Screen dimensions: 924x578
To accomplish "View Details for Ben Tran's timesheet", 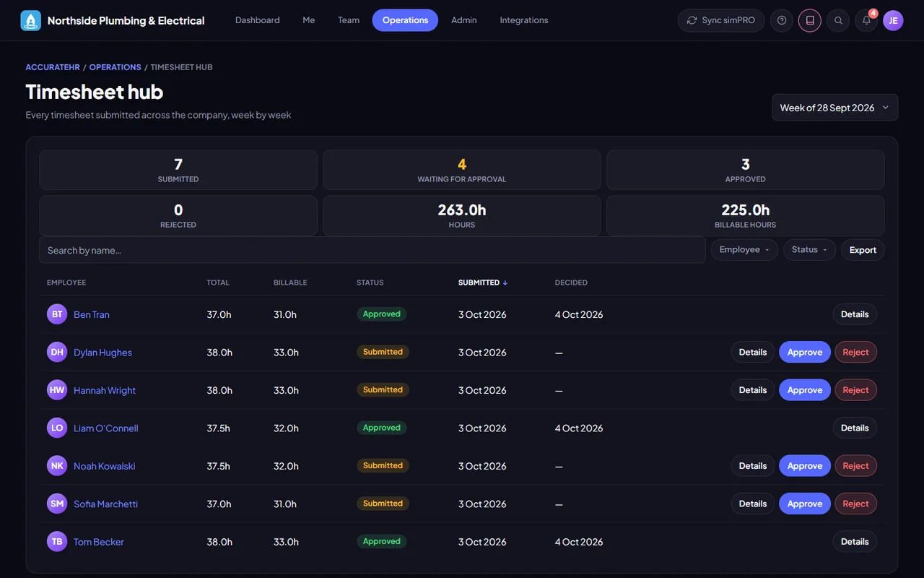I will click(855, 314).
